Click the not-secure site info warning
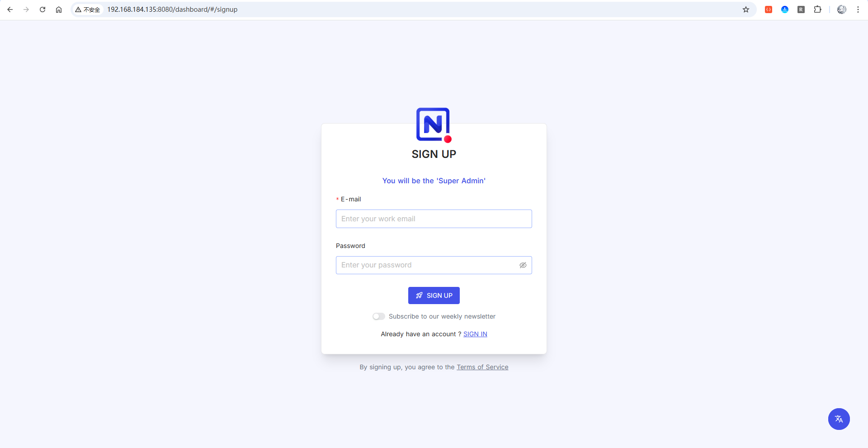This screenshot has height=448, width=868. click(88, 10)
